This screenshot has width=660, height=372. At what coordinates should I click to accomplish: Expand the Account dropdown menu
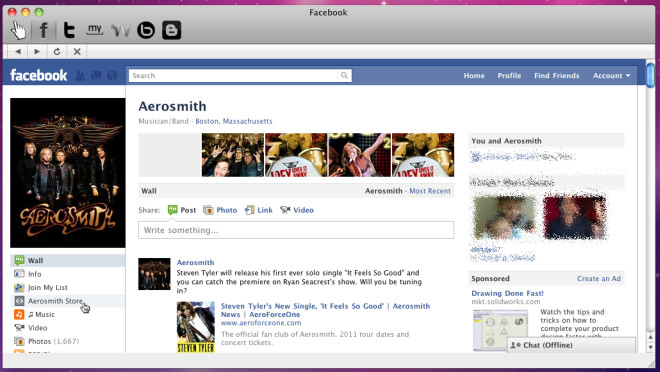pos(612,76)
